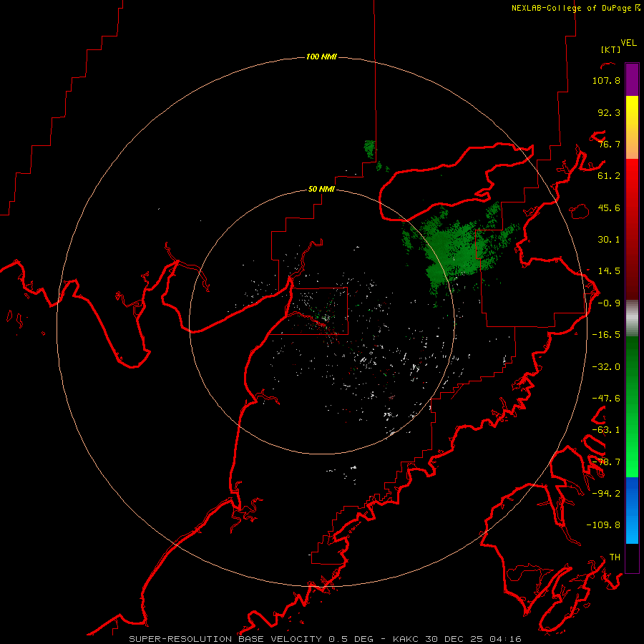Select the -16.5 scale value

click(x=606, y=335)
